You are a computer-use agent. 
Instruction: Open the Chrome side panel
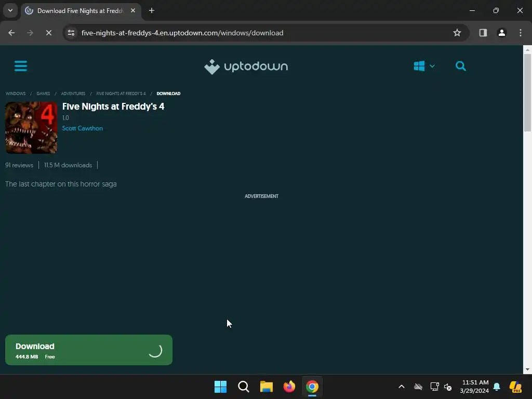483,33
